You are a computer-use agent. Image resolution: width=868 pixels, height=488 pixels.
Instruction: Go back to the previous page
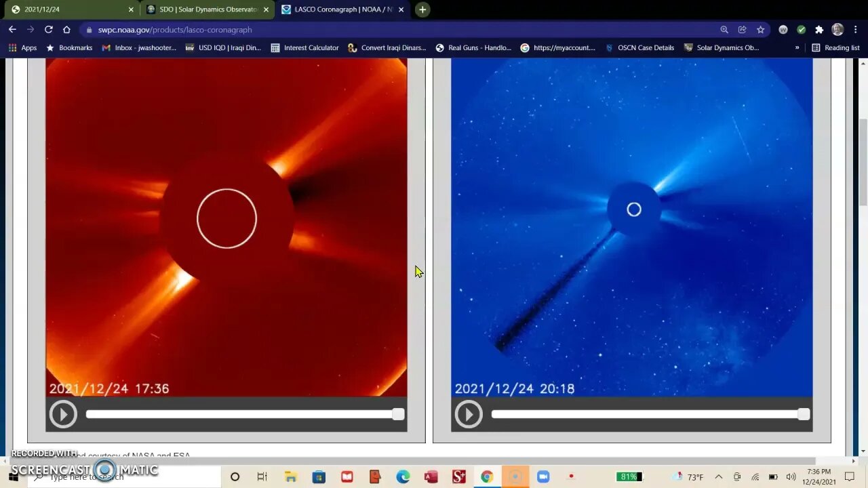point(12,30)
